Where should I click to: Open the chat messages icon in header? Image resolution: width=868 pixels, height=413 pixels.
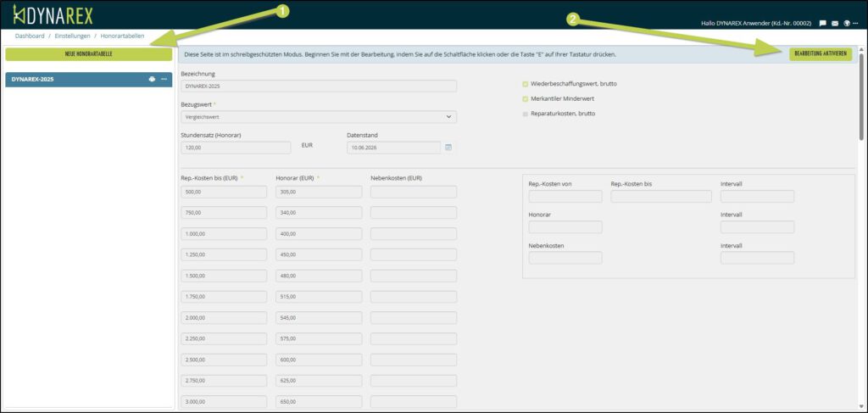822,23
